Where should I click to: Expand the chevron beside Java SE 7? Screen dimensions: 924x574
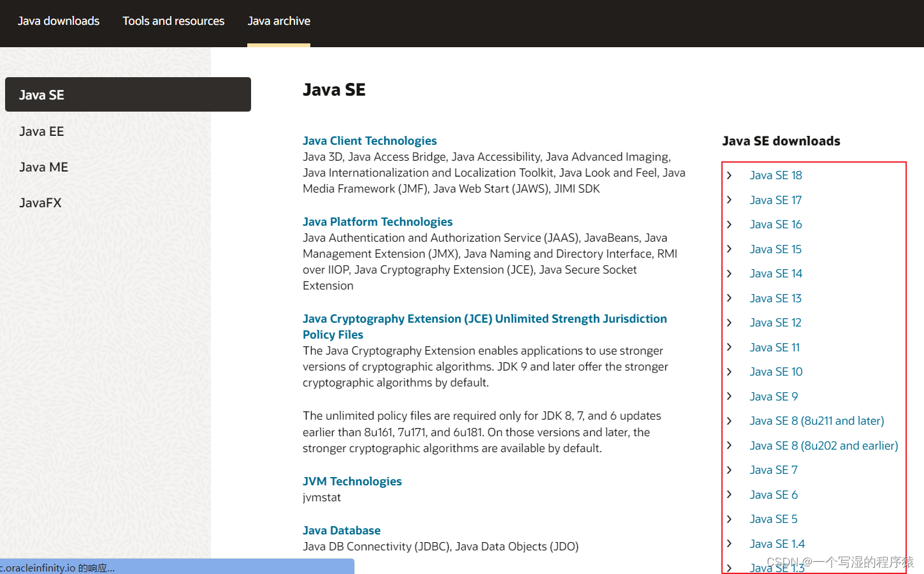[730, 469]
